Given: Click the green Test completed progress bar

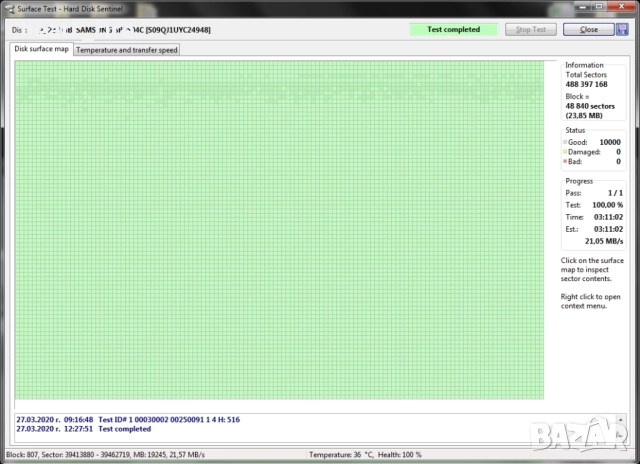Looking at the screenshot, I should (x=453, y=29).
